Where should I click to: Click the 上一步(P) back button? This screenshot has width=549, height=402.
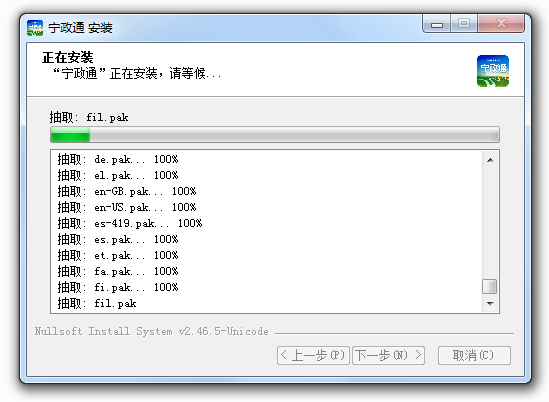coord(313,355)
